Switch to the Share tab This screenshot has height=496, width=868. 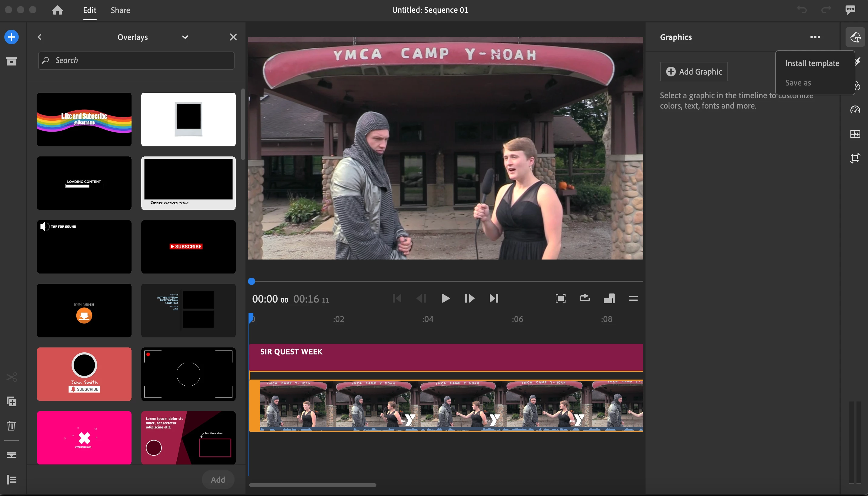coord(120,10)
